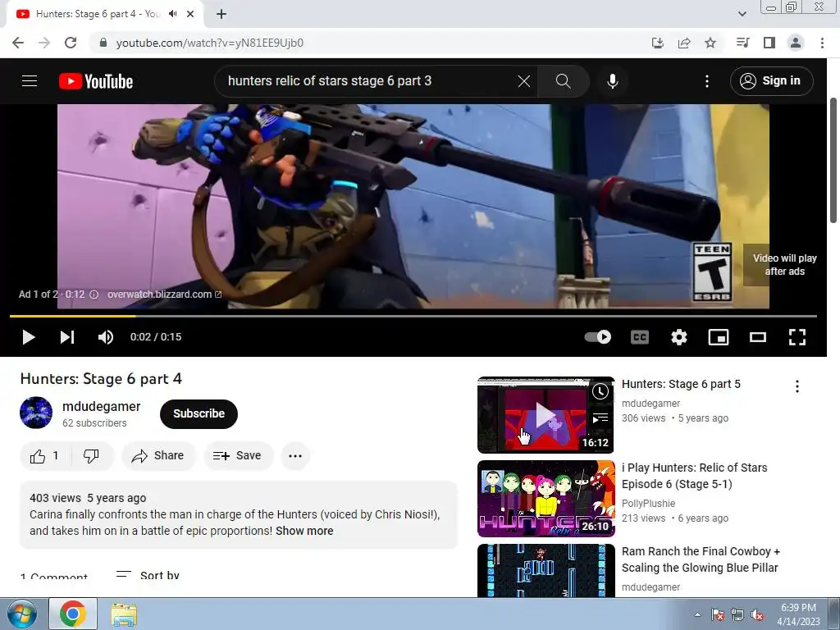Open the Sort by comments dropdown
Viewport: 840px width, 630px height.
(x=148, y=576)
